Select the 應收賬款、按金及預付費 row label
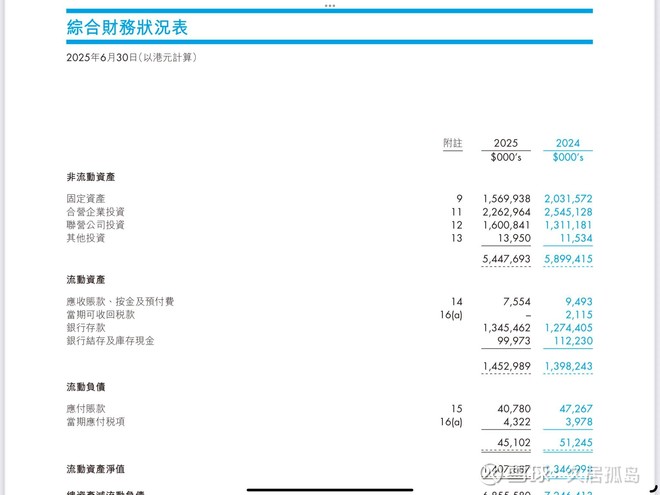 tap(120, 301)
